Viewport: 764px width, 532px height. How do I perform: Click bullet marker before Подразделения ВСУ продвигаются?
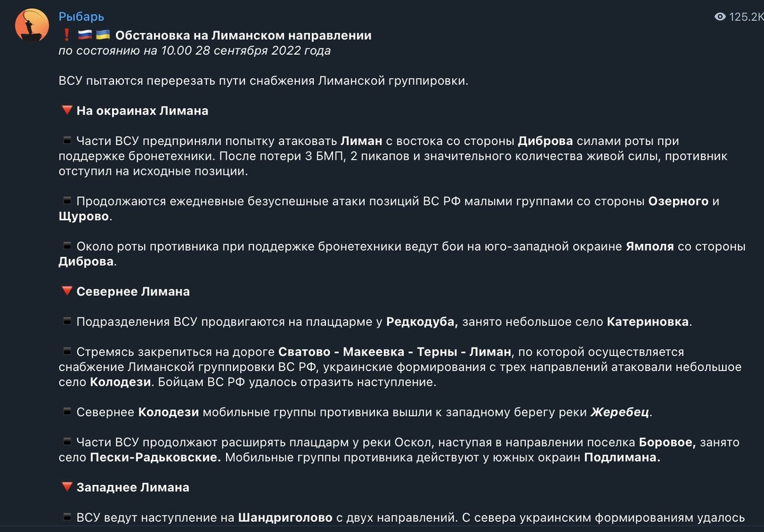click(66, 321)
